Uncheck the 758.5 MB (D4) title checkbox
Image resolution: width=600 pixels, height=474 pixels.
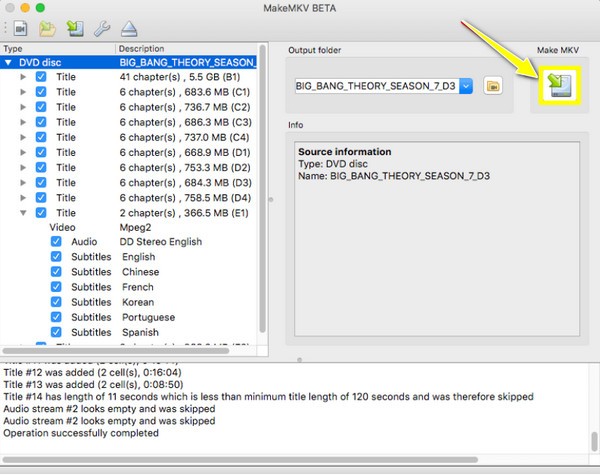(x=41, y=198)
